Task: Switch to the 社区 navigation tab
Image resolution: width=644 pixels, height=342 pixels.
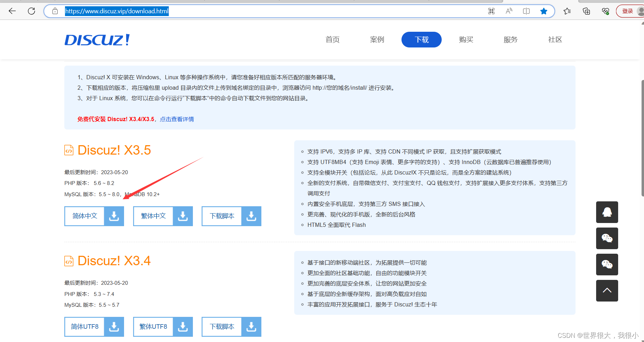Action: (x=555, y=39)
